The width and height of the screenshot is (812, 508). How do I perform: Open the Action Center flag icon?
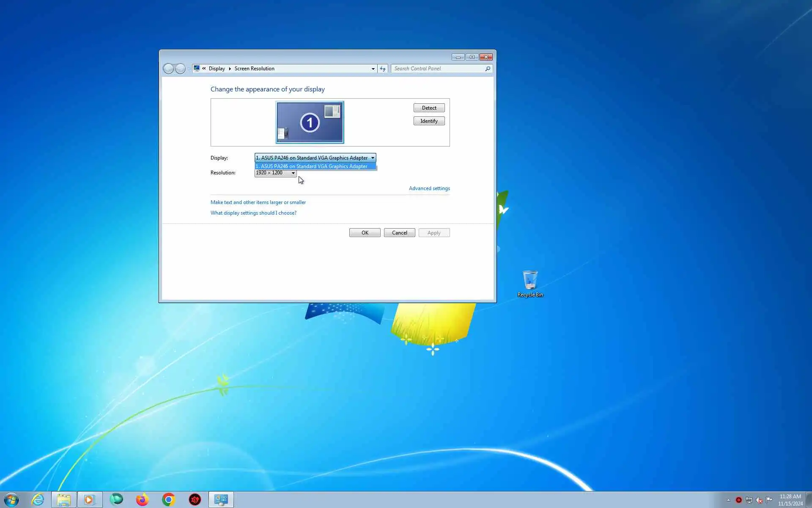pos(769,500)
